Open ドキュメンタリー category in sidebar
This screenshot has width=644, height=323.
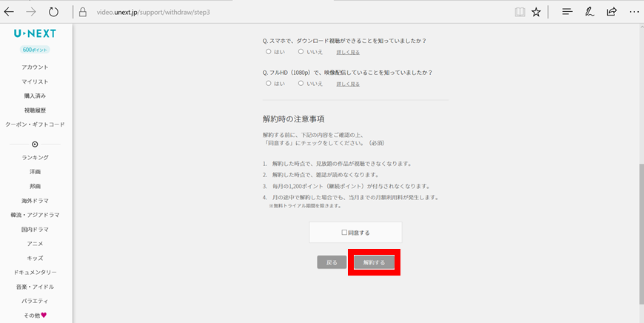(35, 273)
